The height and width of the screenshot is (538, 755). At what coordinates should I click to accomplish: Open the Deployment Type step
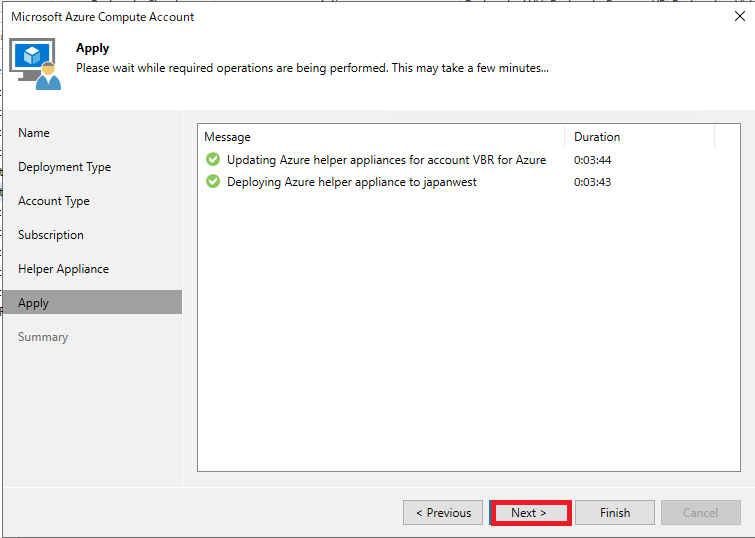click(65, 167)
